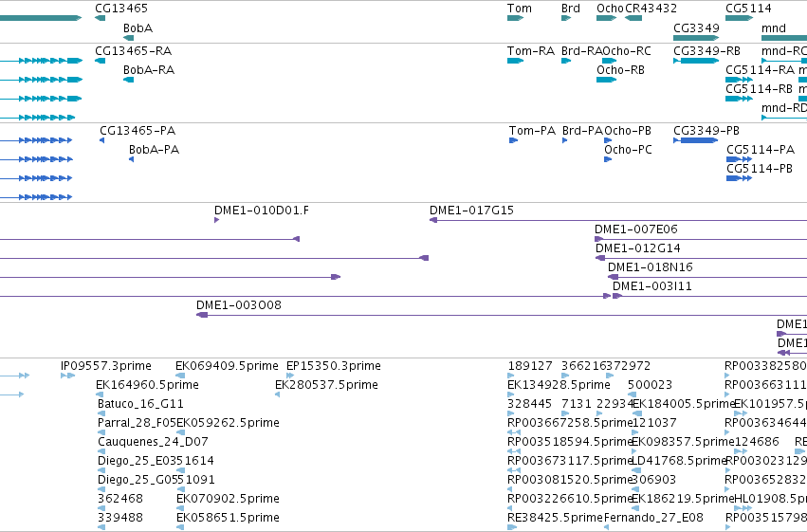Select the CR43432 gene label
The width and height of the screenshot is (807, 532).
click(651, 9)
